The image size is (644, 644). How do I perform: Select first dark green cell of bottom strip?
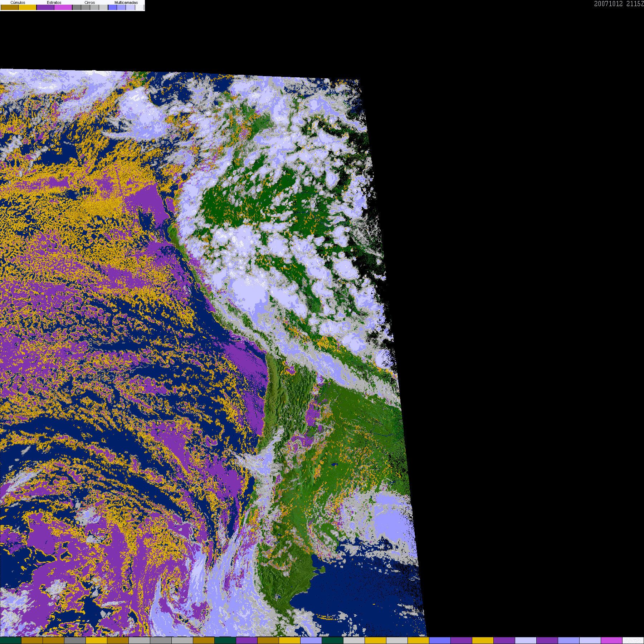click(x=11, y=640)
